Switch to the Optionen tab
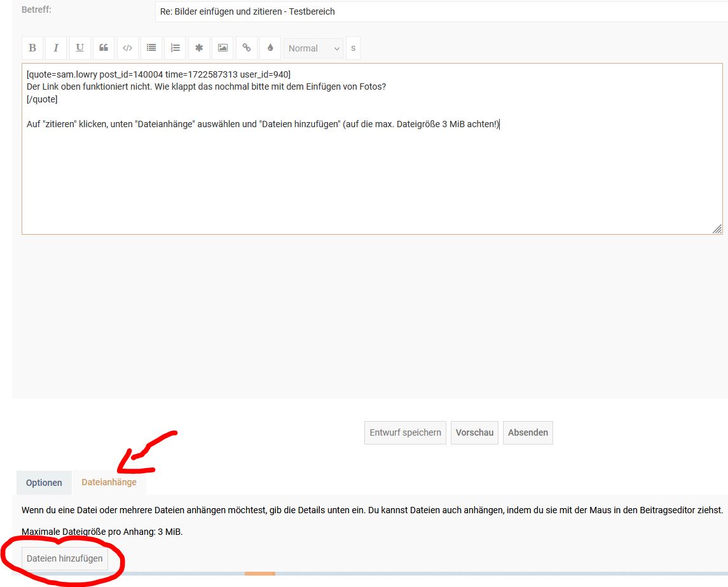 44,483
